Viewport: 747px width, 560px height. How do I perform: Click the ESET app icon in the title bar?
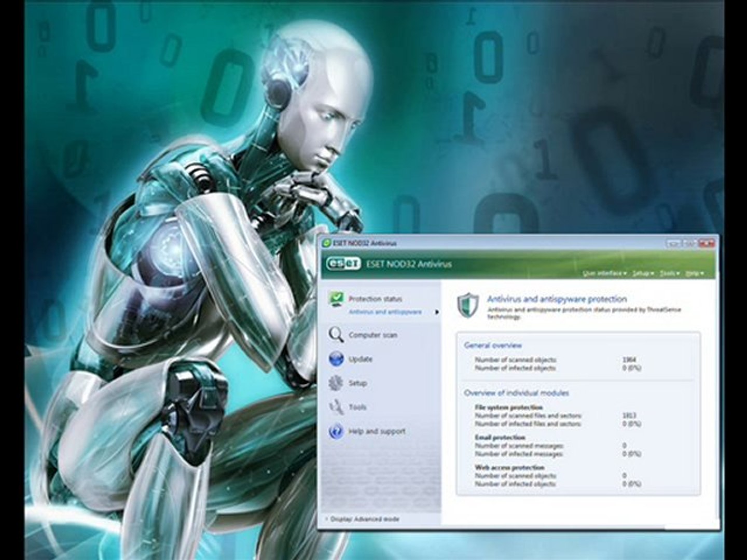click(x=327, y=243)
